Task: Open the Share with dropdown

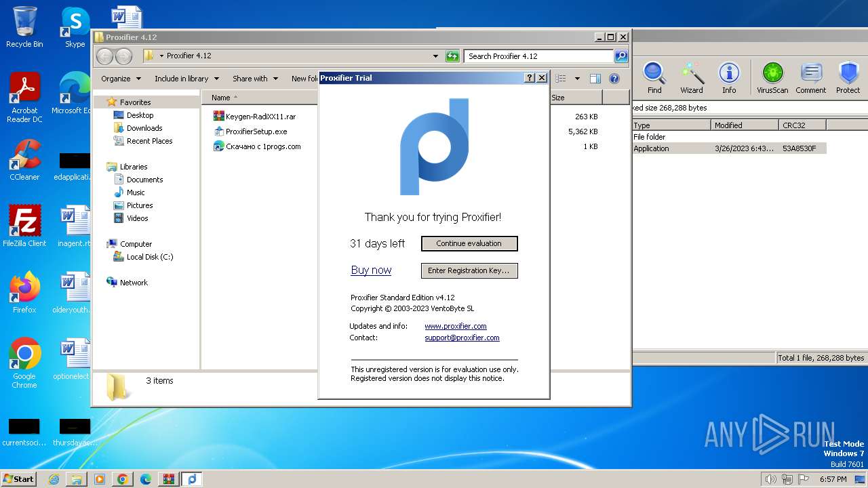Action: 255,79
